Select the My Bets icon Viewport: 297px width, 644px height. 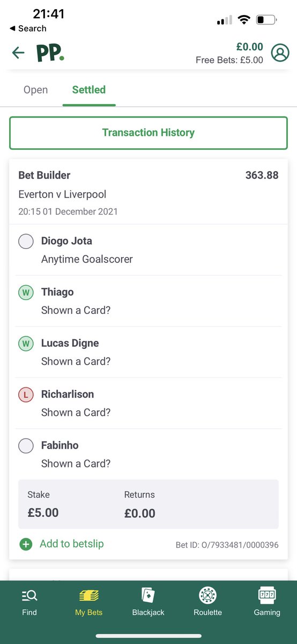tap(89, 595)
